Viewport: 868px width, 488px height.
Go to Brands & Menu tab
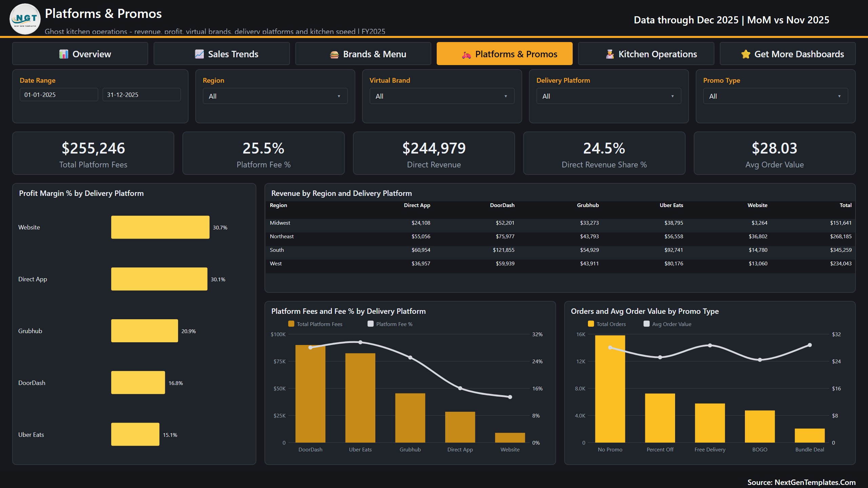pos(363,54)
